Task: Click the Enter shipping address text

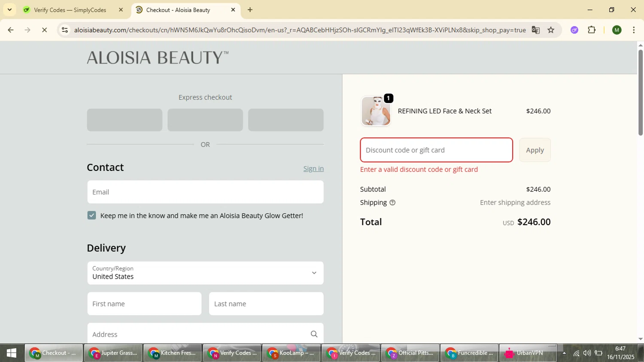Action: coord(515,203)
